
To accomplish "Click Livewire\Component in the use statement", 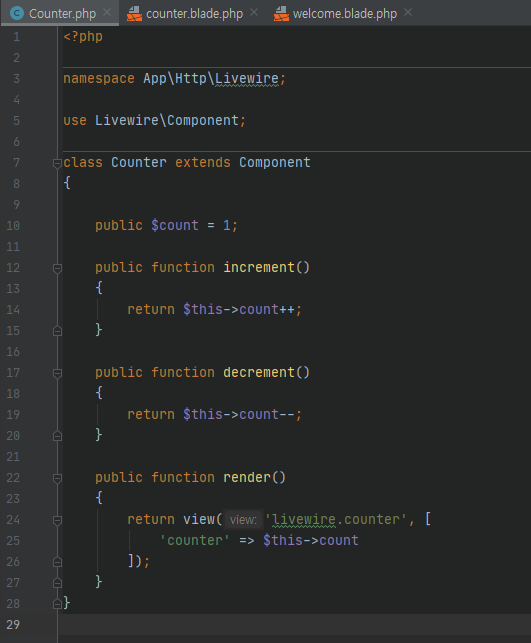I will pyautogui.click(x=167, y=121).
